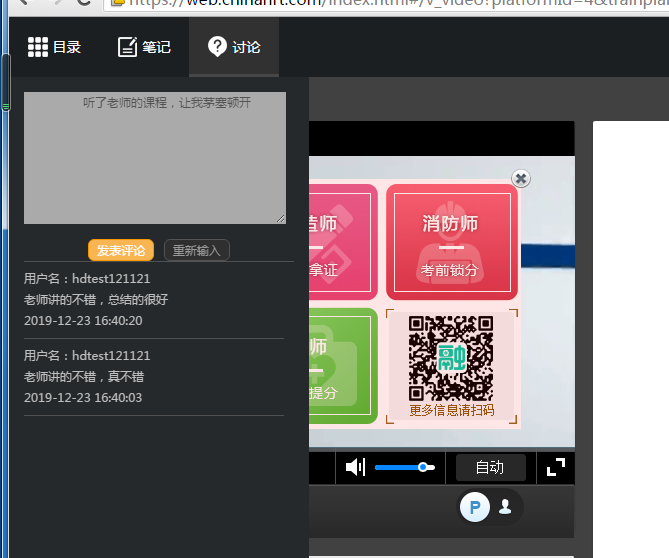669x558 pixels.
Task: Click the pink 拿证 card
Action: pyautogui.click(x=343, y=242)
